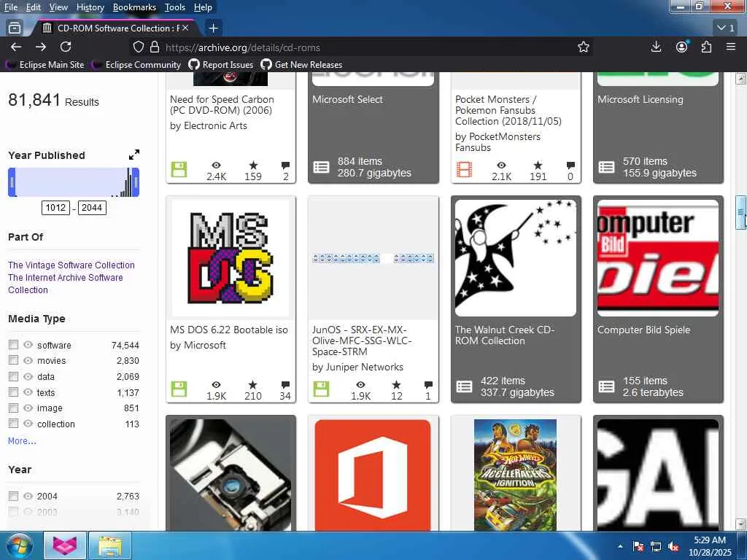Open the Downloads panel
The image size is (747, 560).
tap(656, 47)
